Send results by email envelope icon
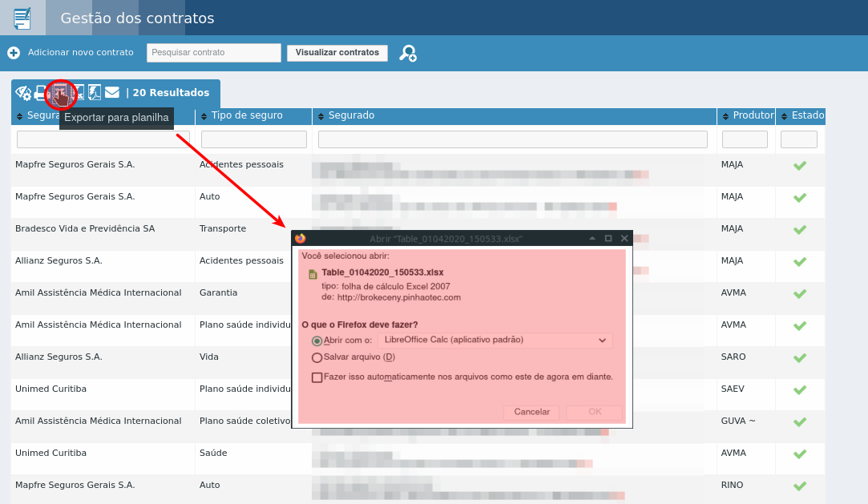Screen dimensions: 868x504 pos(112,92)
